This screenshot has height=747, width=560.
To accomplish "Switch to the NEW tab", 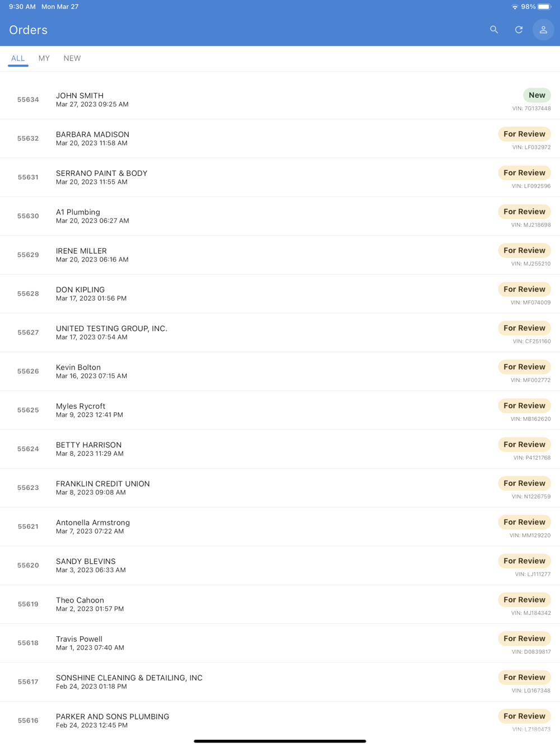I will tap(72, 58).
